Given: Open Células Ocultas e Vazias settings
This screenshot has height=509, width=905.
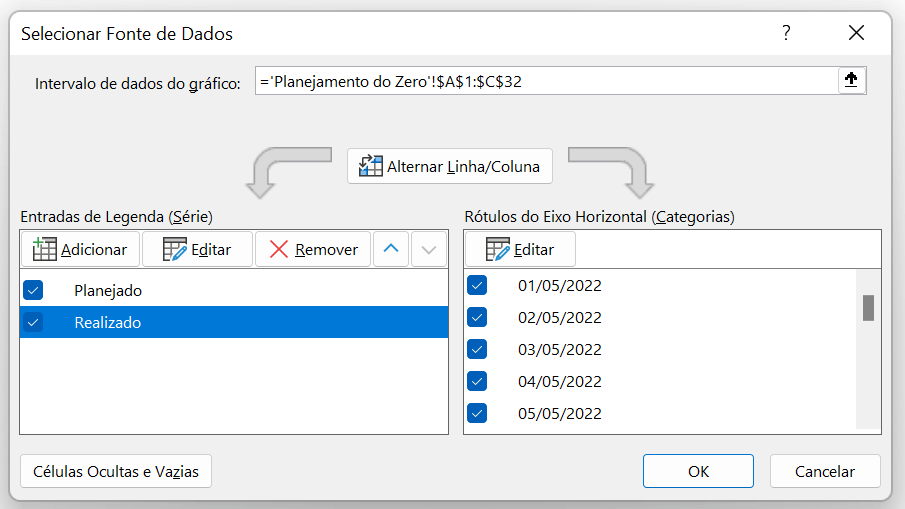Looking at the screenshot, I should pos(116,471).
